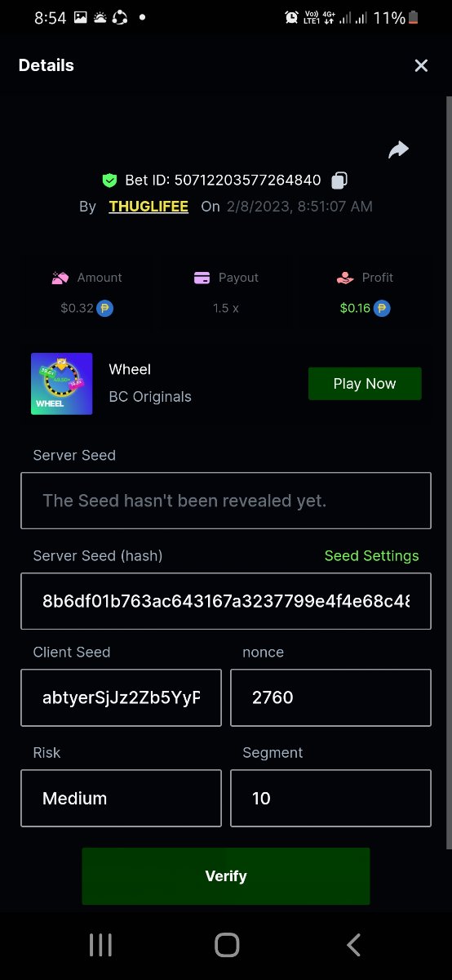This screenshot has height=980, width=452.
Task: Select the nonce field
Action: click(330, 697)
